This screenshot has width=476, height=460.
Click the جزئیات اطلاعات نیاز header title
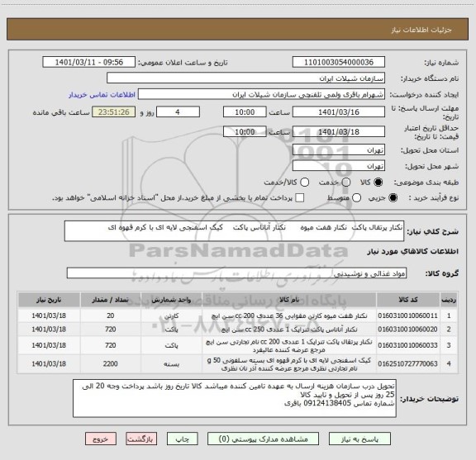coord(421,30)
